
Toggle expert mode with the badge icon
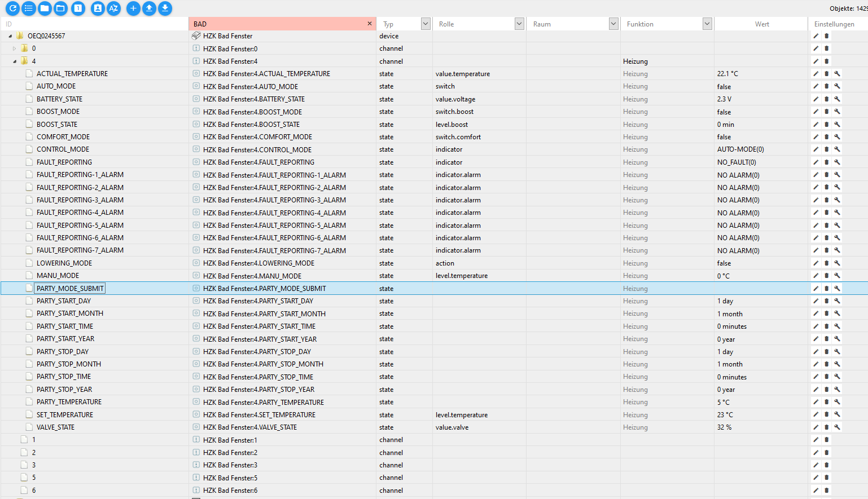pyautogui.click(x=98, y=8)
